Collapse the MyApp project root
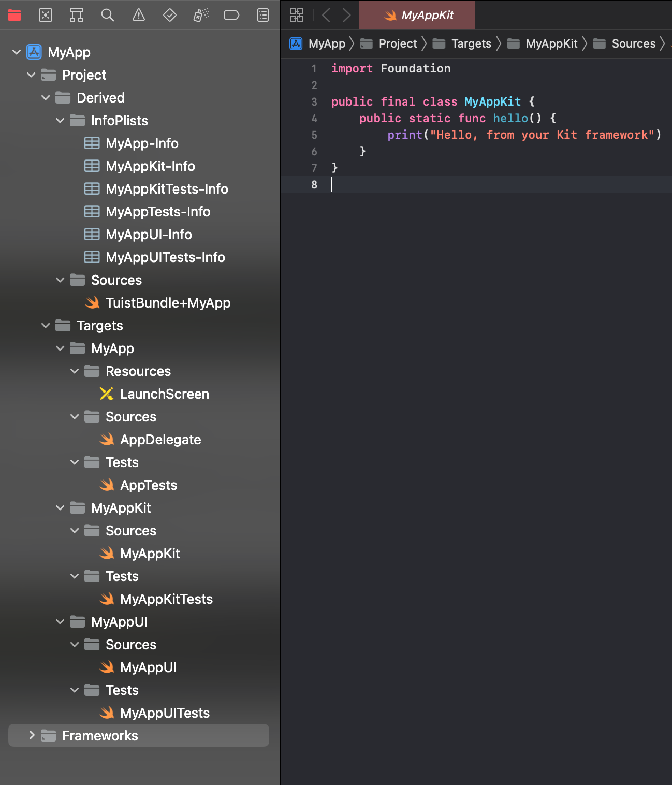 pyautogui.click(x=17, y=52)
